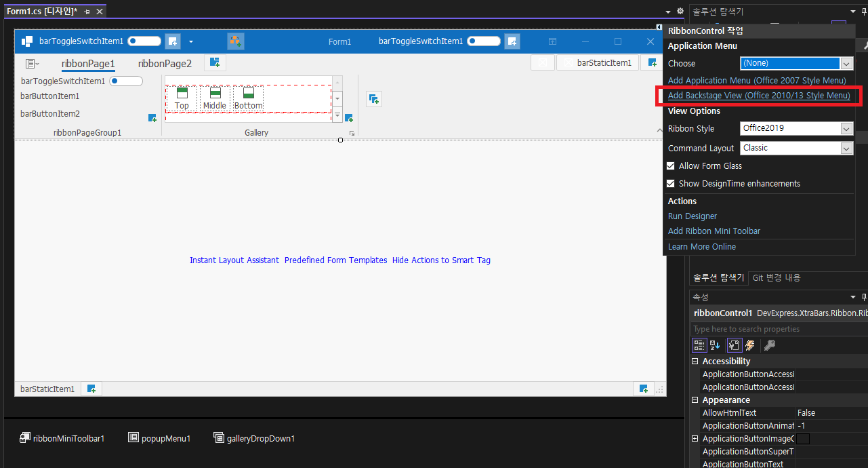The width and height of the screenshot is (868, 468).
Task: Select popupMenu1 component in tray
Action: coord(159,438)
